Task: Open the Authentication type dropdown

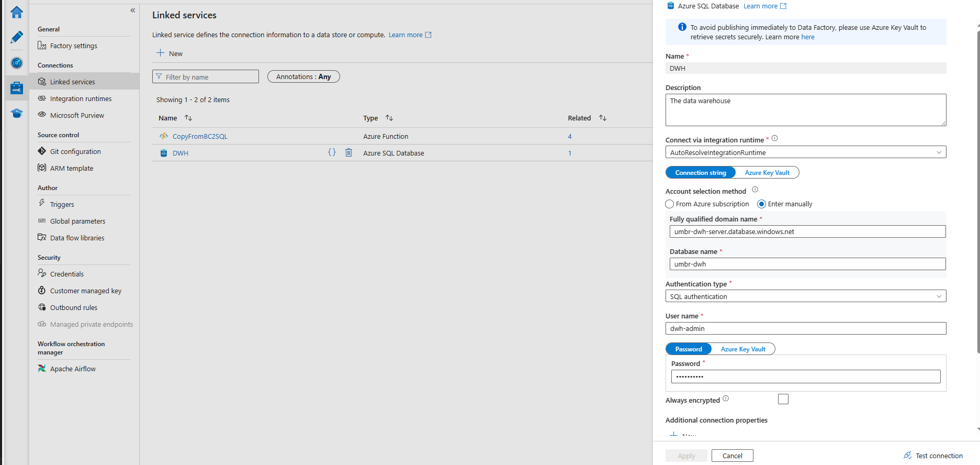Action: [806, 296]
